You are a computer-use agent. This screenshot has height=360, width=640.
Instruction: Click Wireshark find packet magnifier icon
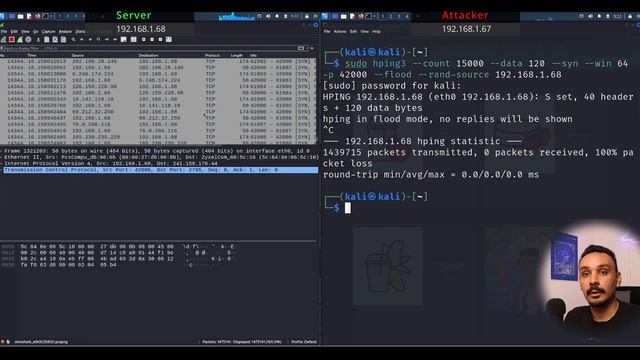tap(73, 40)
